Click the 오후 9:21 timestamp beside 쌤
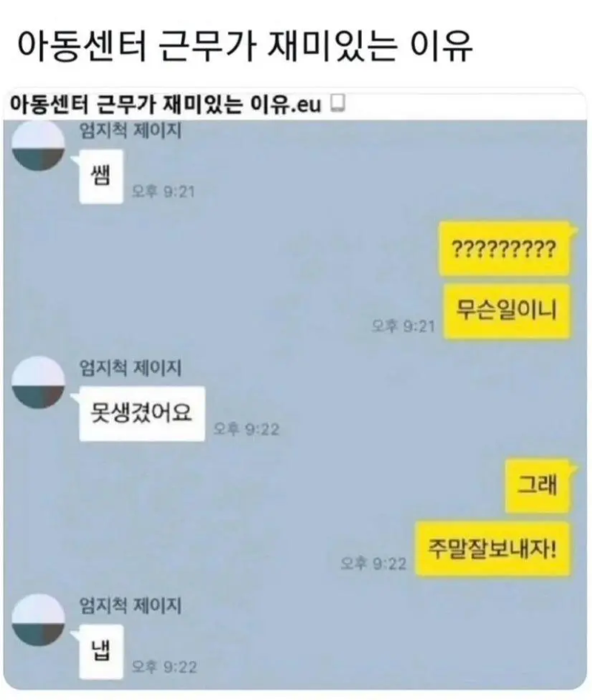The height and width of the screenshot is (700, 592). (x=164, y=192)
